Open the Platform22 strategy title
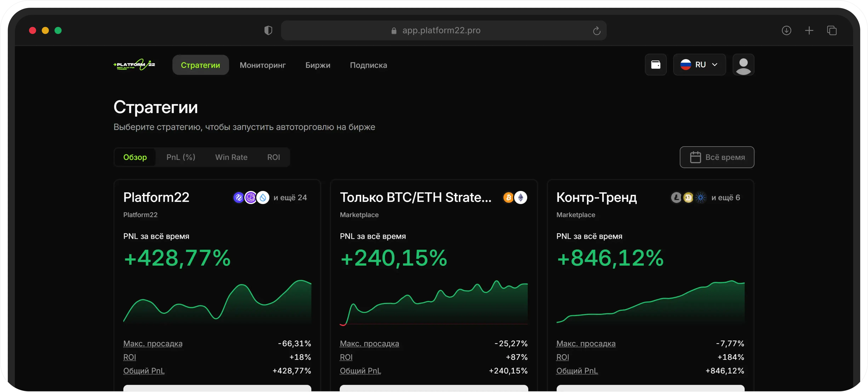868x392 pixels. 156,197
